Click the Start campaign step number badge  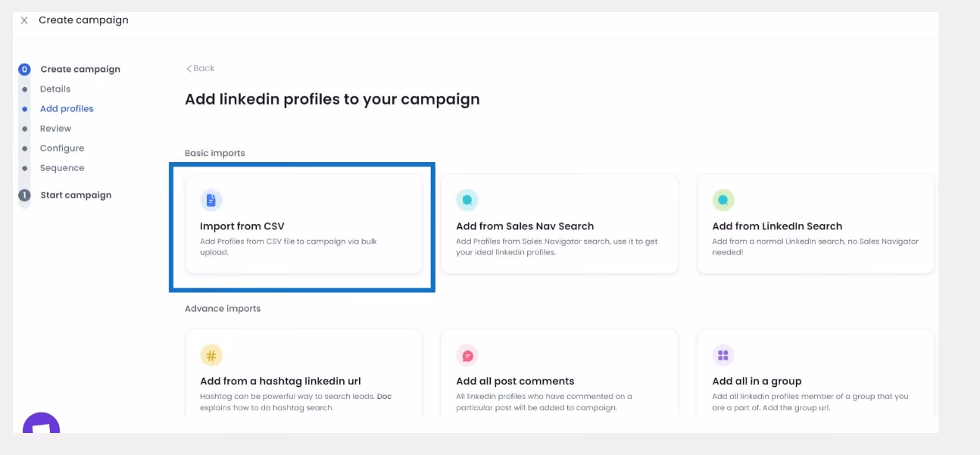coord(24,195)
